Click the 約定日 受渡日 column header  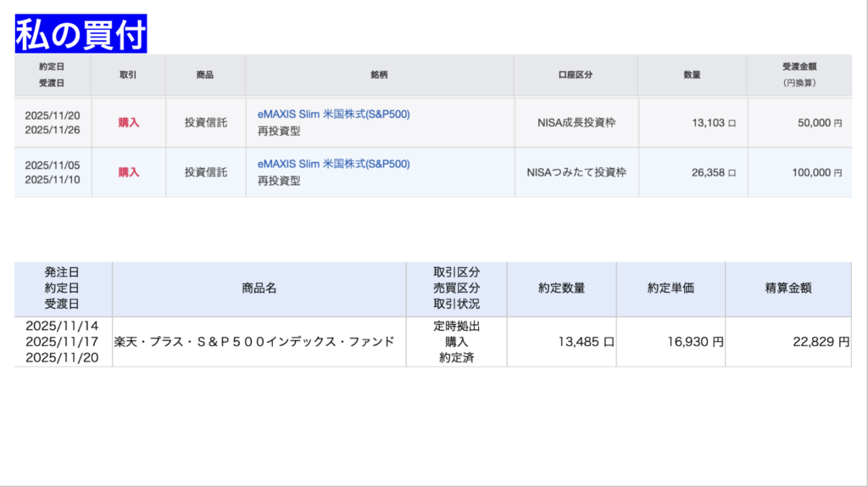pos(51,75)
